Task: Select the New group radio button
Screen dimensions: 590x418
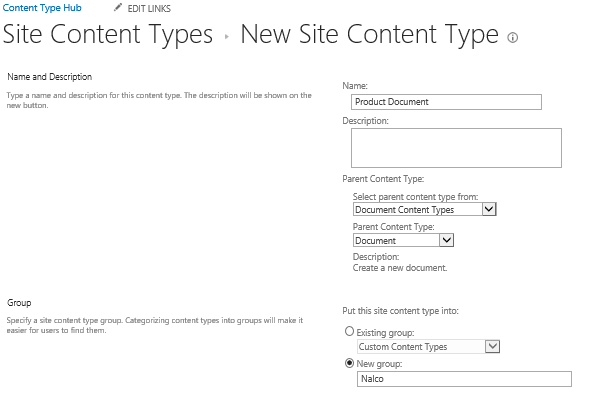Action: (x=349, y=363)
